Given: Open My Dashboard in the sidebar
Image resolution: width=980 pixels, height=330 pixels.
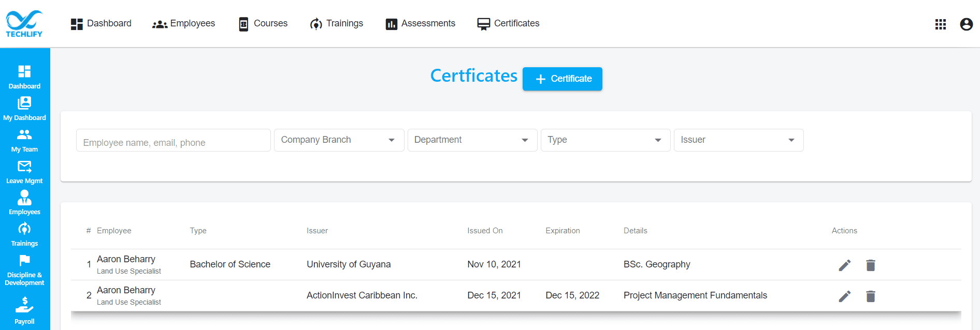Looking at the screenshot, I should pyautogui.click(x=24, y=109).
